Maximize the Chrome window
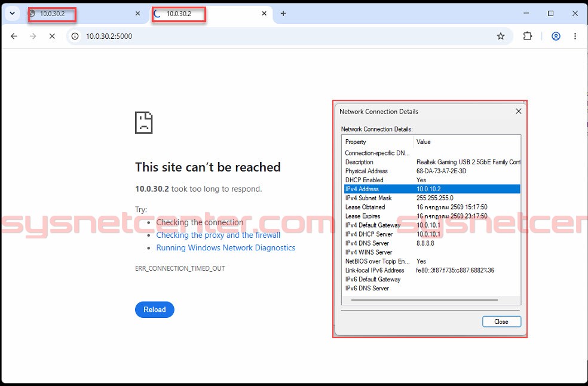 [550, 14]
